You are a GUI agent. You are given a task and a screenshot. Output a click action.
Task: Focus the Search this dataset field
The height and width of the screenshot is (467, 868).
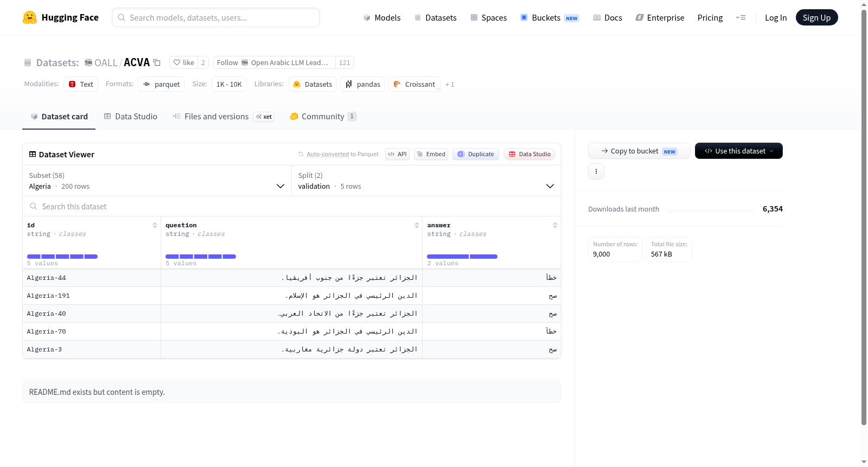292,206
